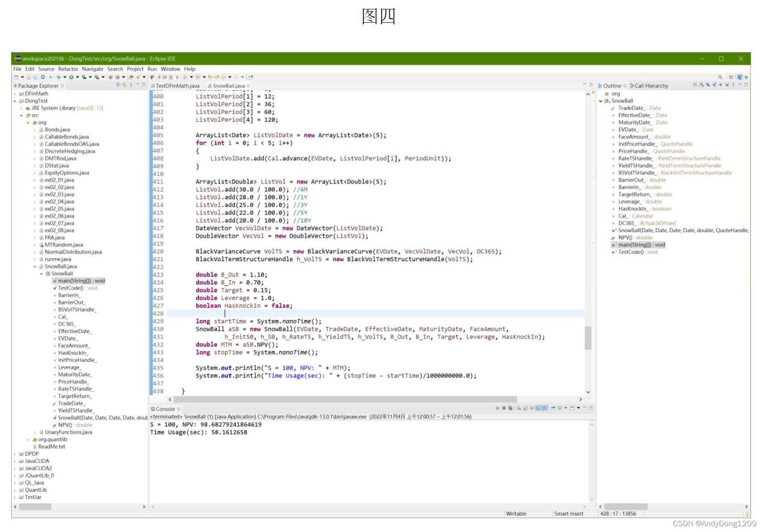Viewport: 763px width, 532px height.
Task: Open the Run button dropdown arrow
Action: click(77, 77)
